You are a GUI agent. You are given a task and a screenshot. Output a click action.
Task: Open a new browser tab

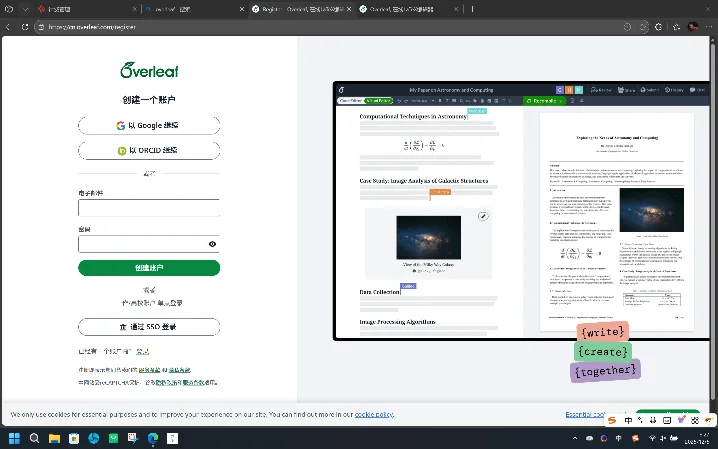[472, 9]
